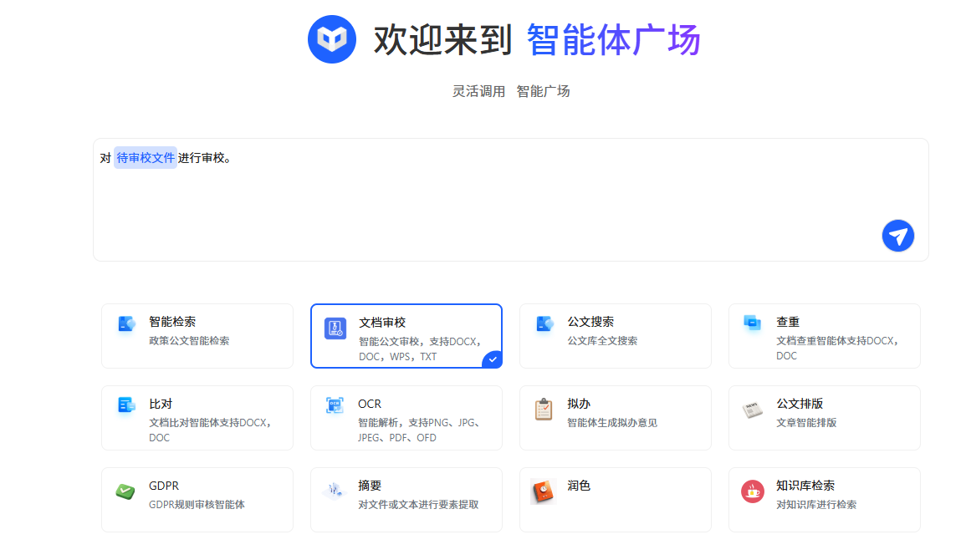Click the 公文排版 newspaper icon

click(752, 410)
